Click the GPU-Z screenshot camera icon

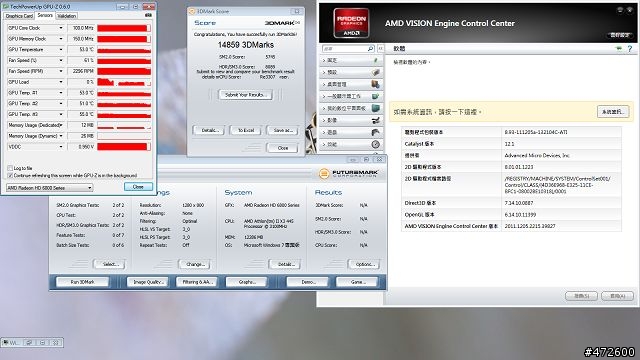tap(148, 16)
